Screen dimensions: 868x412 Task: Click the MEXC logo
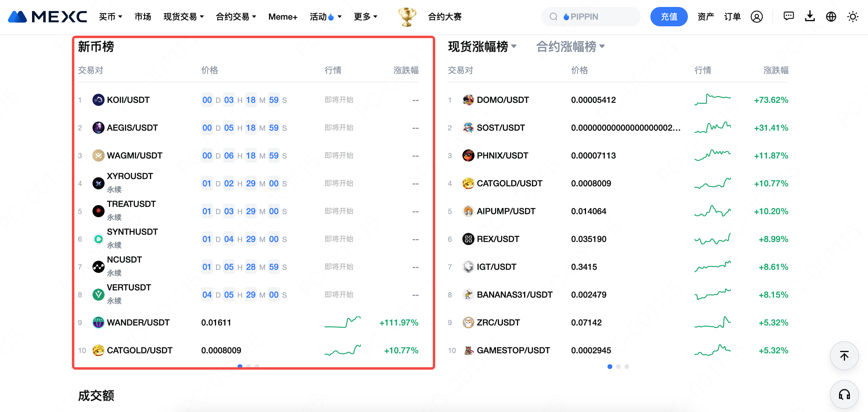coord(47,17)
